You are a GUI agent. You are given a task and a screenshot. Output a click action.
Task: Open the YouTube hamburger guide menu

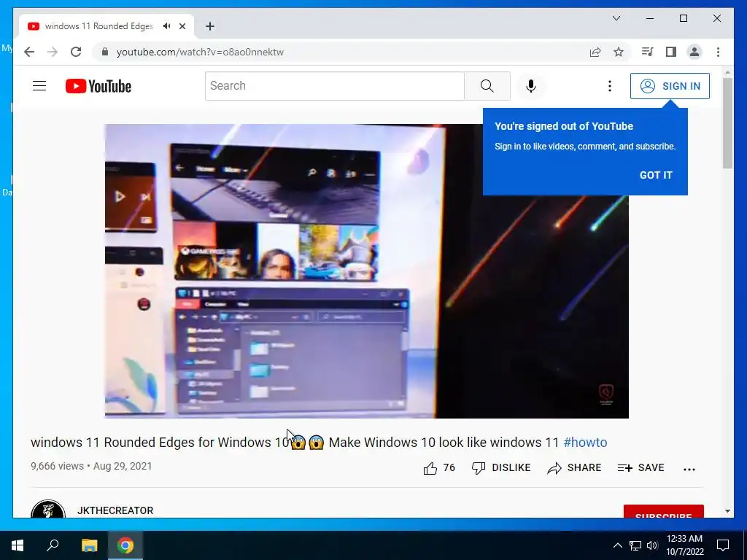39,86
